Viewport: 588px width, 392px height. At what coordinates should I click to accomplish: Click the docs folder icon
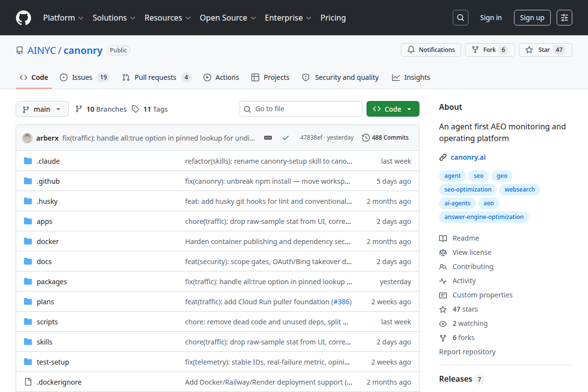point(28,261)
